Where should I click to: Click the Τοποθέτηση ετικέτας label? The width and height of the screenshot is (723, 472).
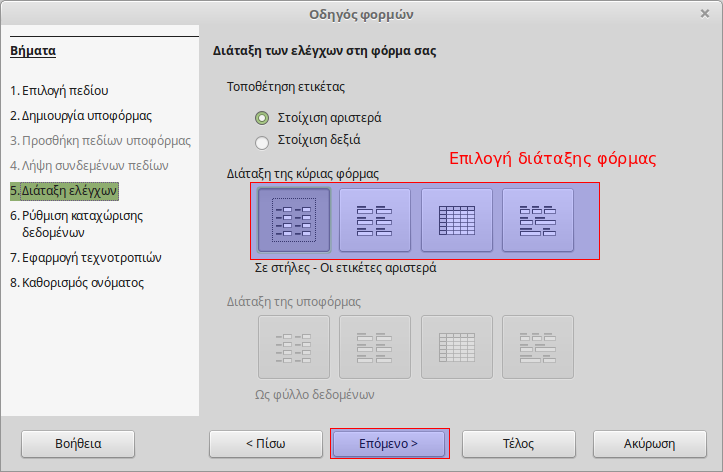(x=286, y=87)
